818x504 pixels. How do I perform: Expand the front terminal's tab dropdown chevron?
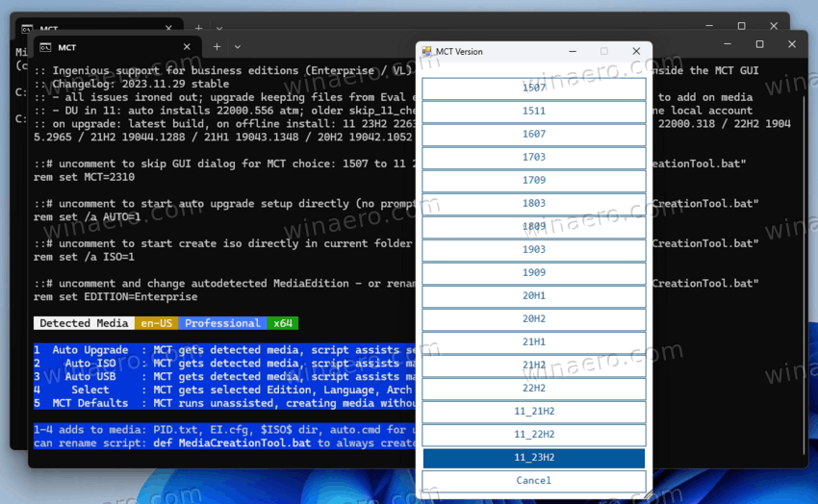click(238, 46)
